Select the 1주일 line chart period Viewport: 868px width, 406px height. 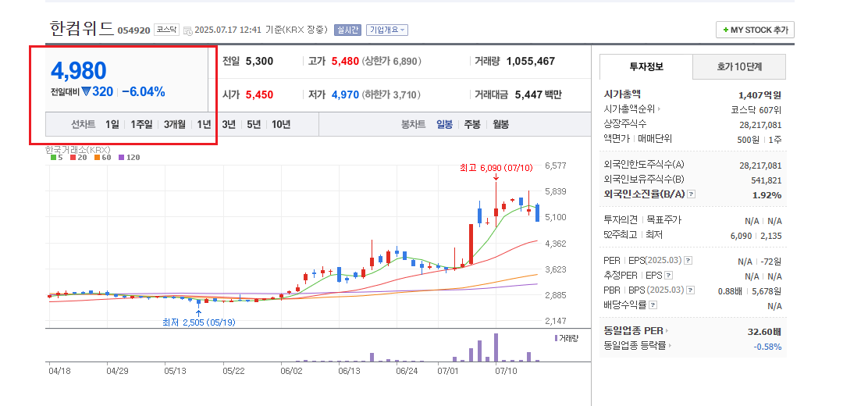tap(141, 125)
